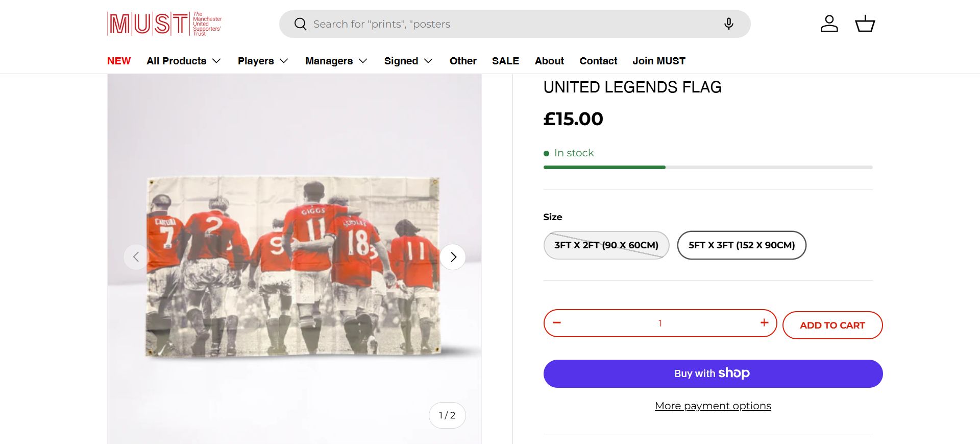
Task: Open the account profile icon
Action: (x=829, y=24)
